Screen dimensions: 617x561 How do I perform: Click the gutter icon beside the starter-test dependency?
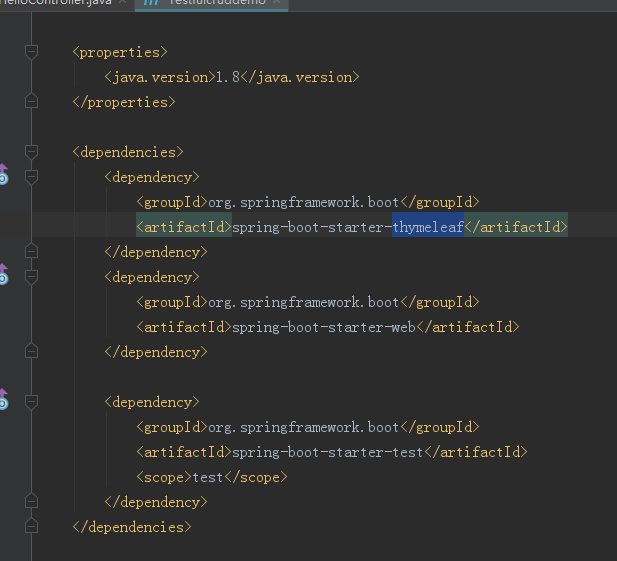(x=3, y=399)
